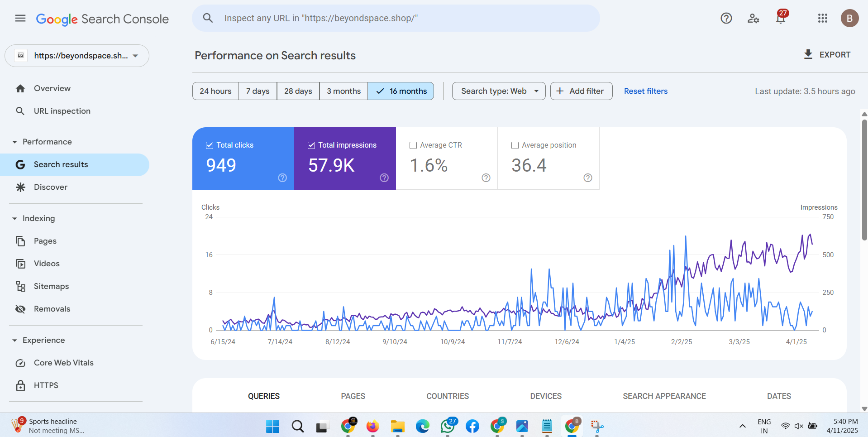
Task: Uncheck the Total impressions checkbox
Action: [311, 145]
